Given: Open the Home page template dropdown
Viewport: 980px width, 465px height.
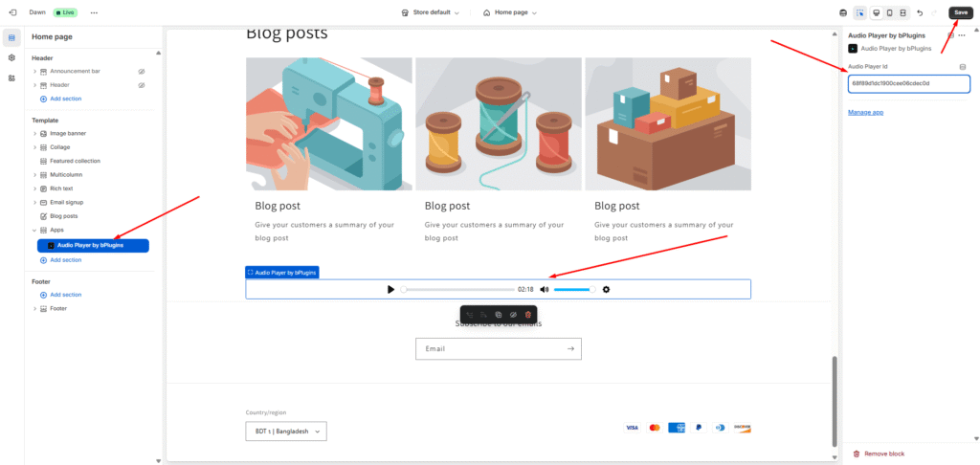Looking at the screenshot, I should tap(509, 12).
